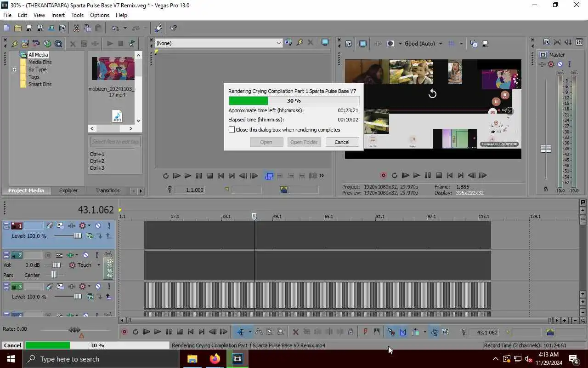Click the Save project floppy icon

(x=28, y=28)
